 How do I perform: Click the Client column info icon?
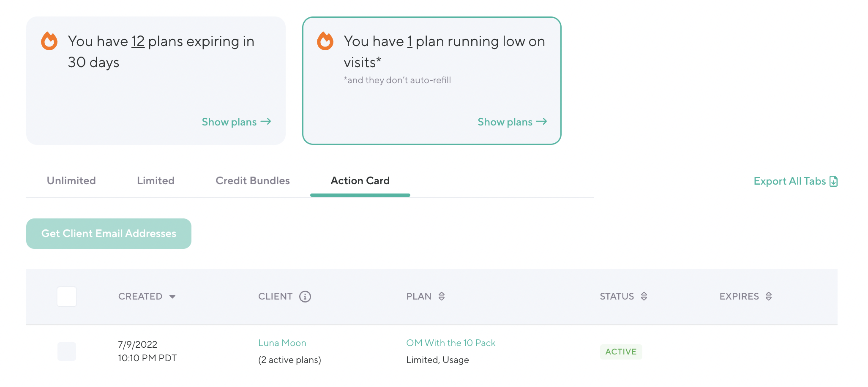point(305,297)
